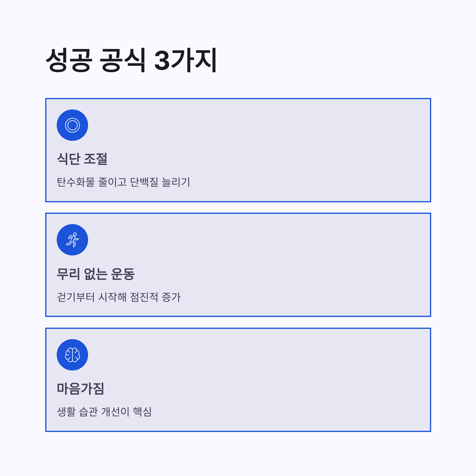The width and height of the screenshot is (476, 476).
Task: Click the word 조절 in first heading
Action: pos(96,159)
